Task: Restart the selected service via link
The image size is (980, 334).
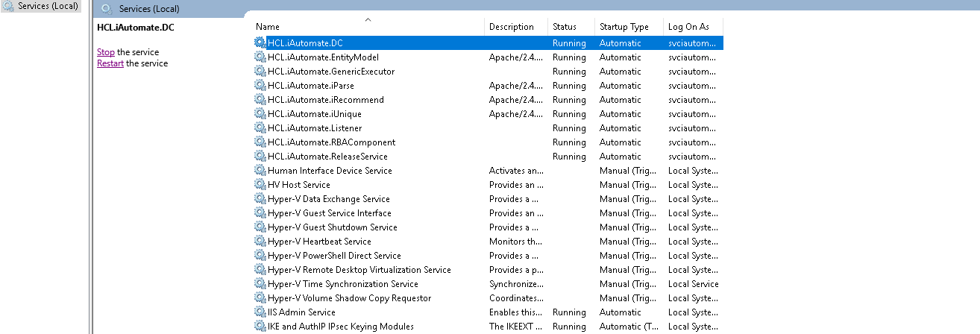Action: click(x=110, y=63)
